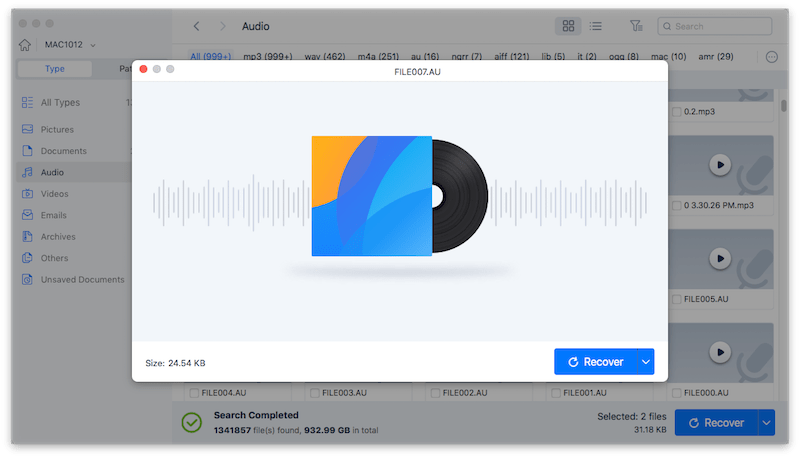Viewport: 800px width, 458px height.
Task: Check the FILE001.AU checkbox
Action: point(556,393)
